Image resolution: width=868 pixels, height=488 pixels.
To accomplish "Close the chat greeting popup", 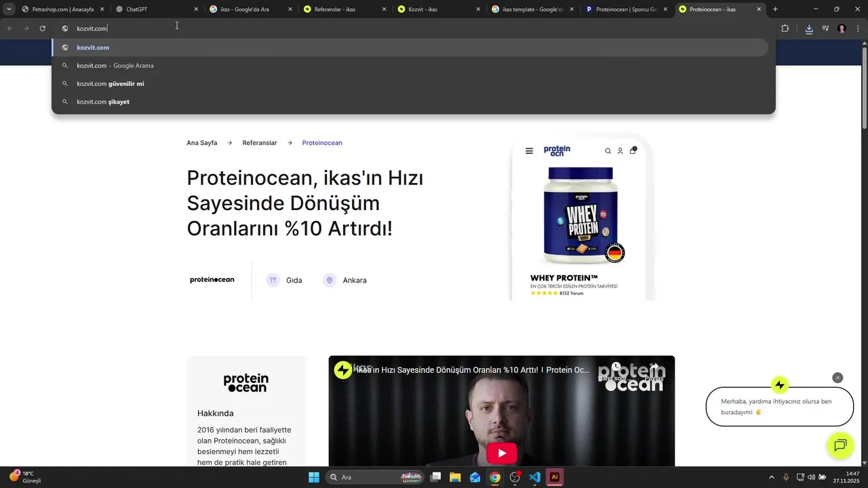I will pyautogui.click(x=837, y=378).
